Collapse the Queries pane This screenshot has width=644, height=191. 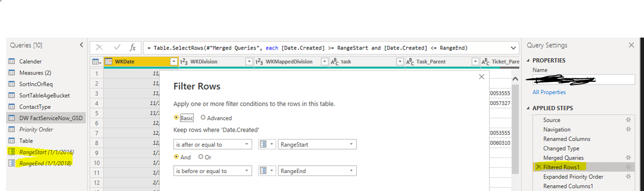[81, 45]
